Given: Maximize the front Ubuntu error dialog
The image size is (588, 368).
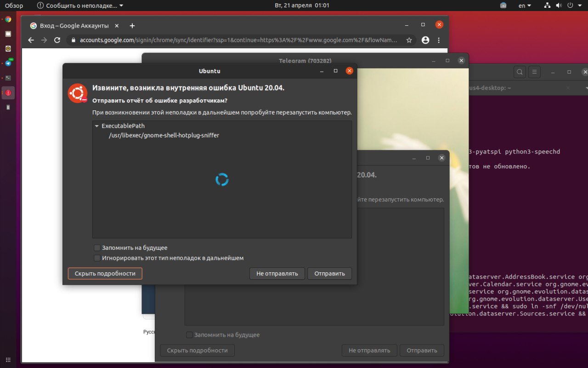Looking at the screenshot, I should (x=335, y=71).
